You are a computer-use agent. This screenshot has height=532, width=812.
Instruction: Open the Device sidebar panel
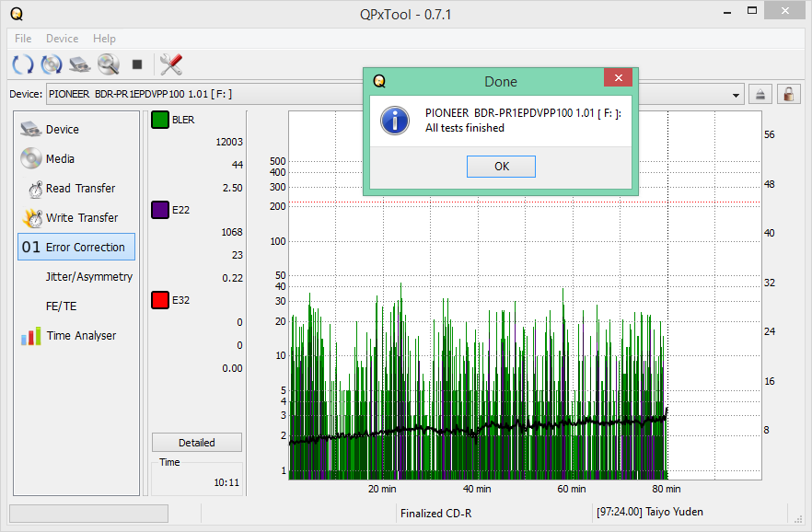tap(76, 129)
